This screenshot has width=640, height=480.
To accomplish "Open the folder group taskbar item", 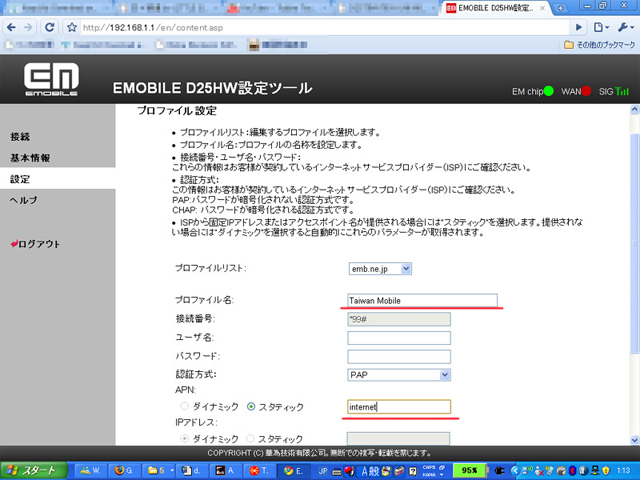I will coord(157,471).
